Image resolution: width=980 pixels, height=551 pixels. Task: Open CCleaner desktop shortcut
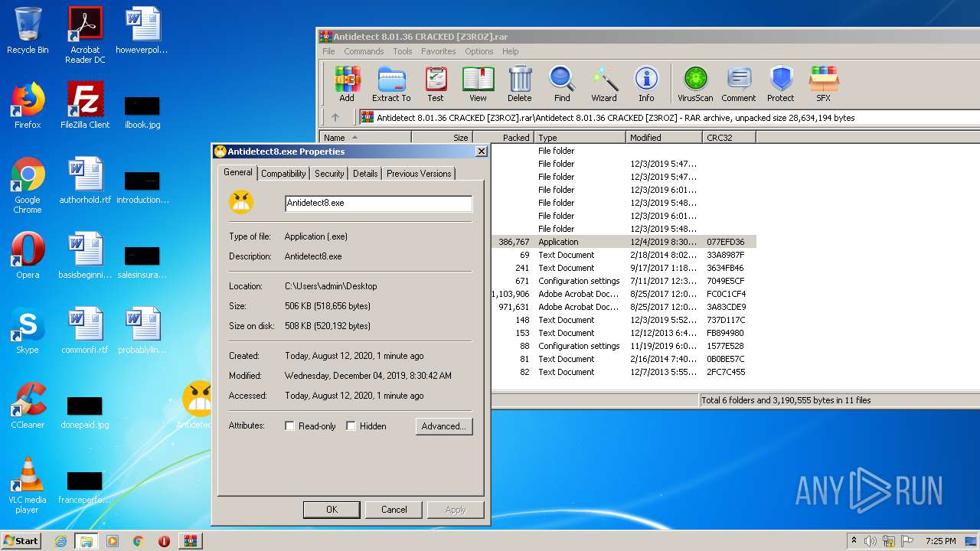coord(28,406)
